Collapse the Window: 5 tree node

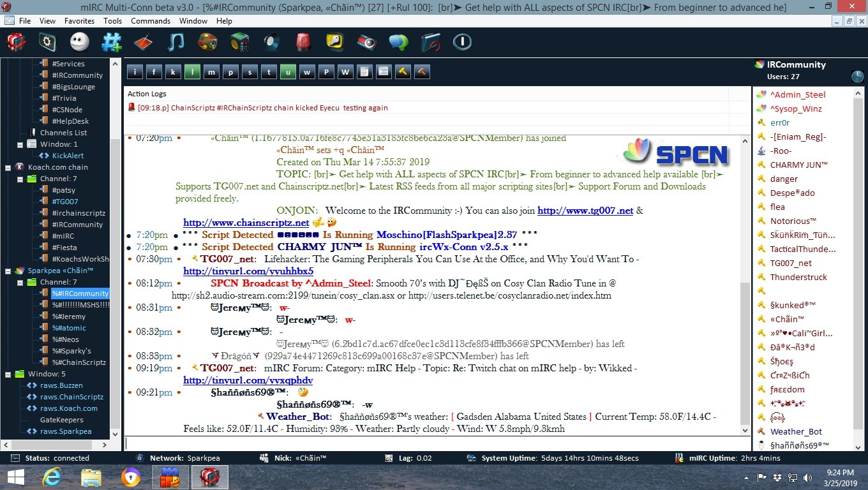[x=7, y=374]
